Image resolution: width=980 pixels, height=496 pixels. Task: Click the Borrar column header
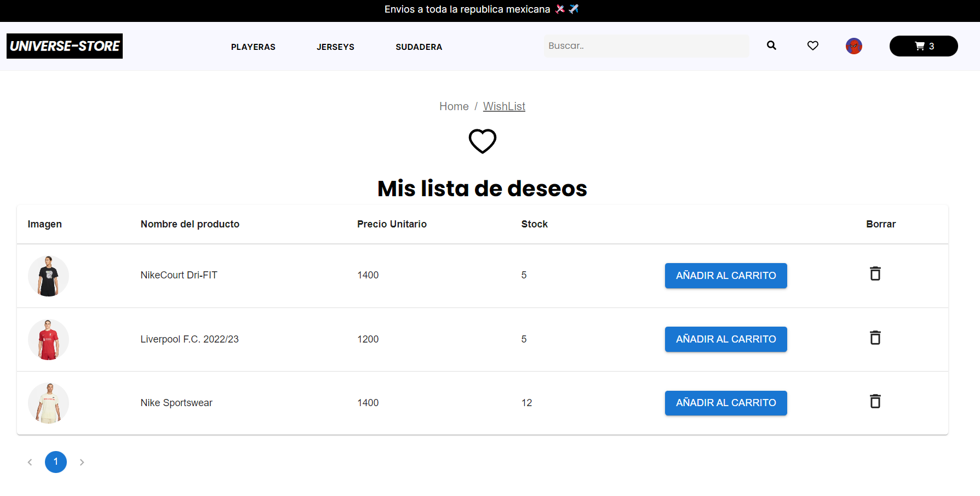[881, 224]
